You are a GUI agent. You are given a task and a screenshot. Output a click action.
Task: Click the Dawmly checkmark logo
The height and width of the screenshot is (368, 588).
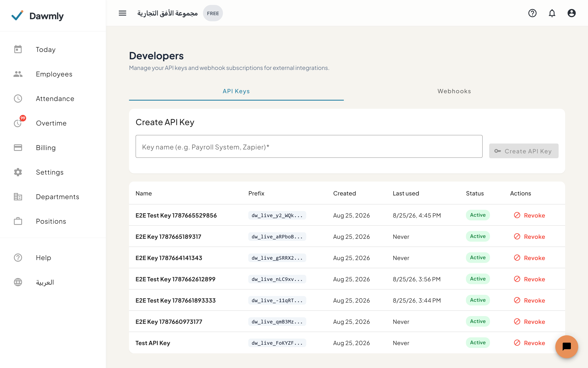(18, 15)
